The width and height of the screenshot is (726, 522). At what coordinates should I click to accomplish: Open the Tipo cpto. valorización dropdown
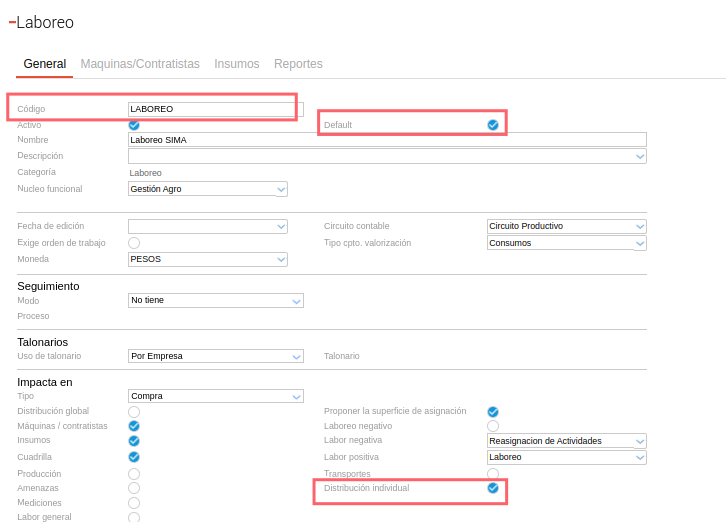pyautogui.click(x=640, y=243)
